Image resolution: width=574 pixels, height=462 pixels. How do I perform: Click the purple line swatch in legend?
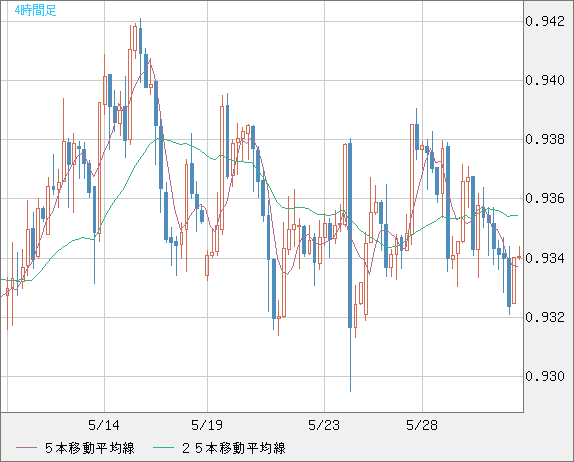pyautogui.click(x=26, y=448)
